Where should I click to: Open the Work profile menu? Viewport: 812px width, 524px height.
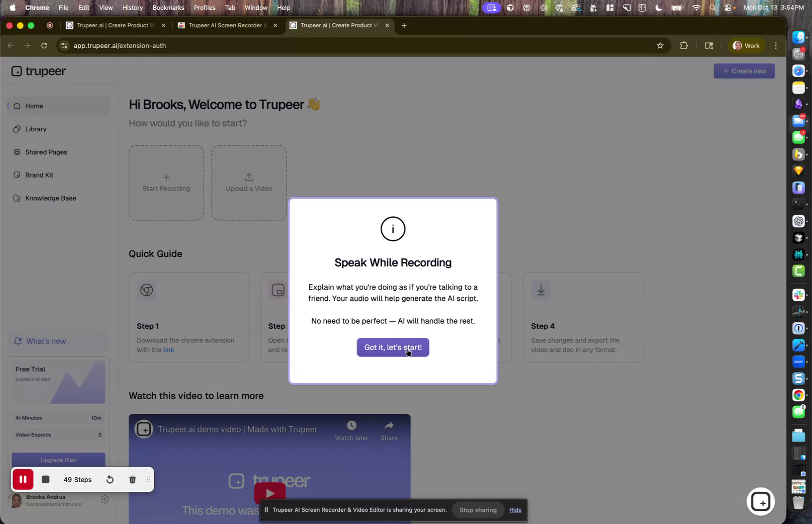[x=746, y=45]
